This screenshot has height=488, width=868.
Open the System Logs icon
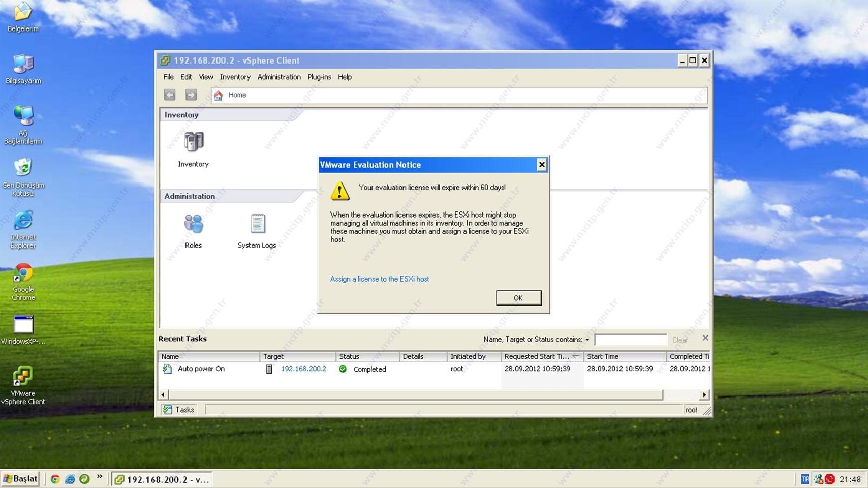[258, 224]
